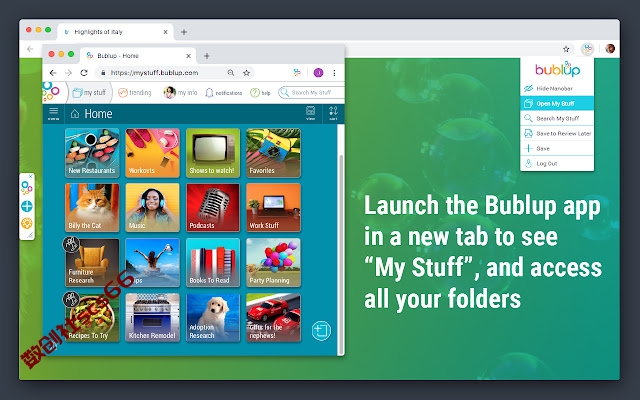
Task: Open the purple profile avatar in front window
Action: 318,73
